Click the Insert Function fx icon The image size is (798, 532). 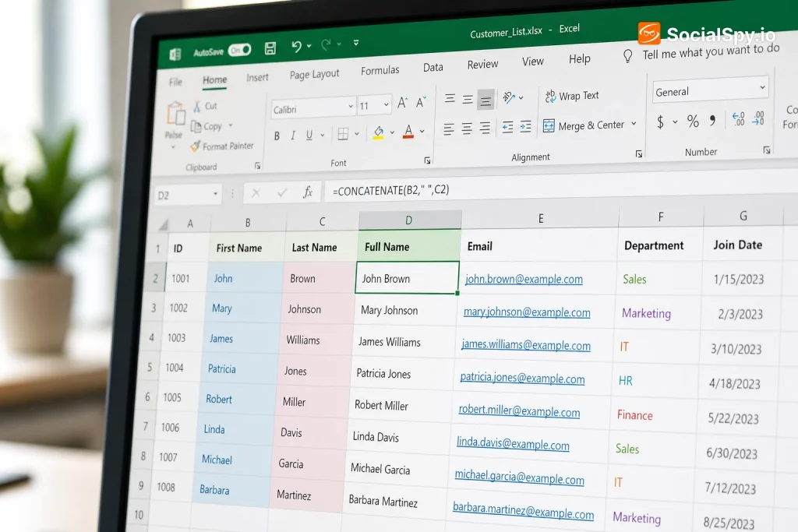[307, 192]
